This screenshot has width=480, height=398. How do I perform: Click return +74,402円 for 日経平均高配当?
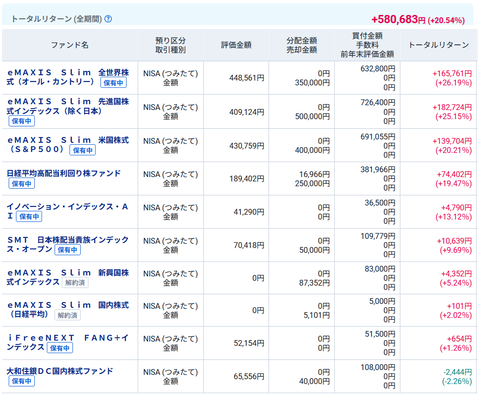(454, 174)
